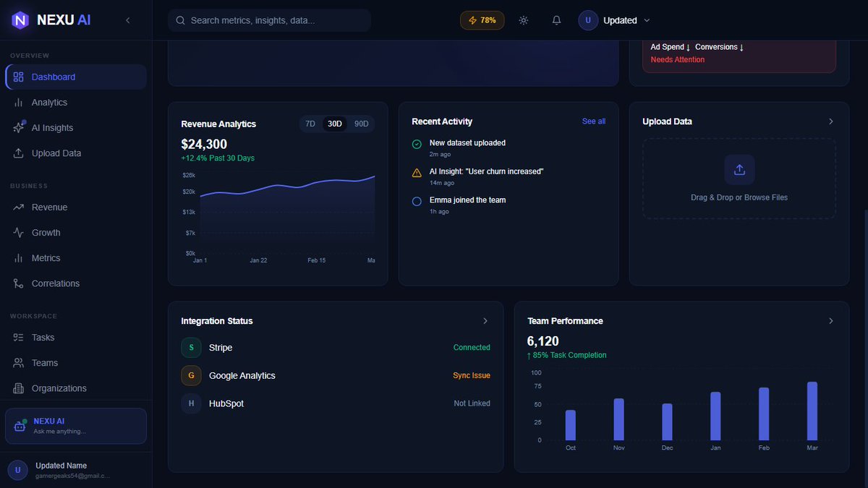Click the $24,300 revenue value
Image resolution: width=868 pixels, height=488 pixels.
pyautogui.click(x=204, y=144)
